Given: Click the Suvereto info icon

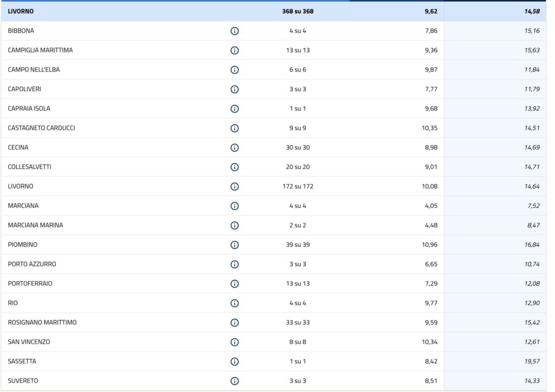Looking at the screenshot, I should [235, 381].
